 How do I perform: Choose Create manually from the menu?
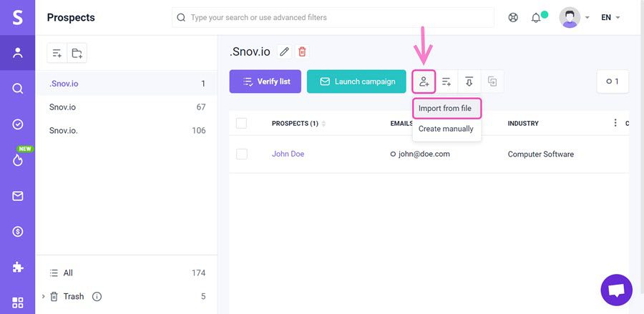pos(446,129)
